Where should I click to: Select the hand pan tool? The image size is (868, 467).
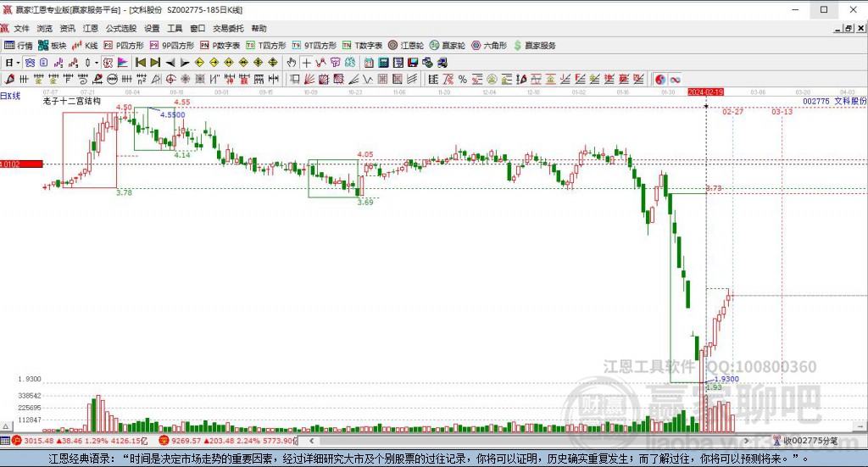coord(292,63)
